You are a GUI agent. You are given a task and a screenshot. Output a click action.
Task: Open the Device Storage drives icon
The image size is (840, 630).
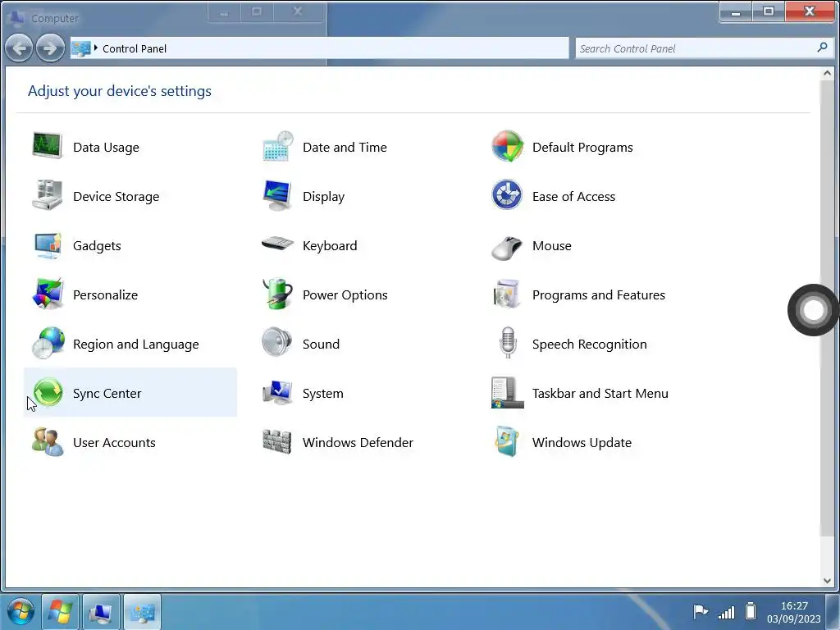[x=47, y=195]
